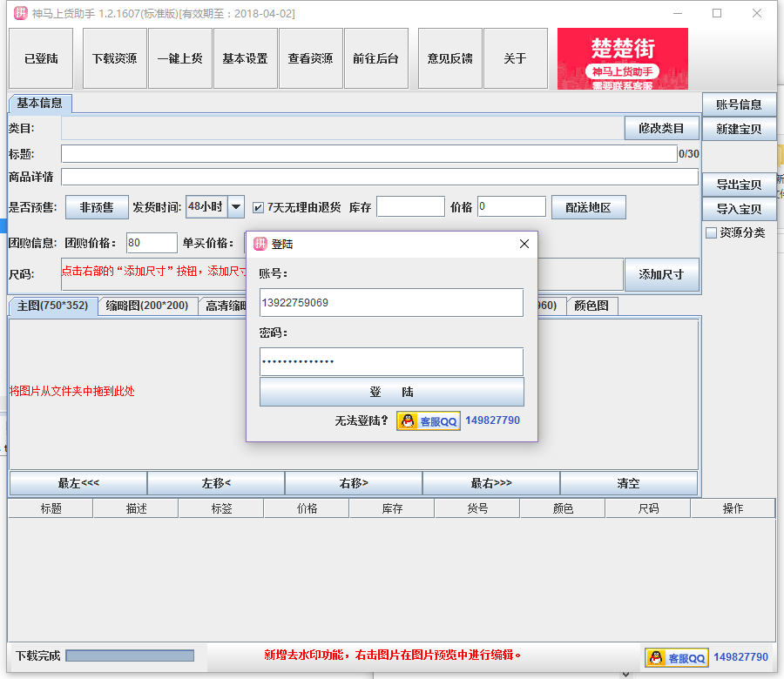Minimize the 神马上货助手 window
The height and width of the screenshot is (679, 784).
click(x=678, y=13)
